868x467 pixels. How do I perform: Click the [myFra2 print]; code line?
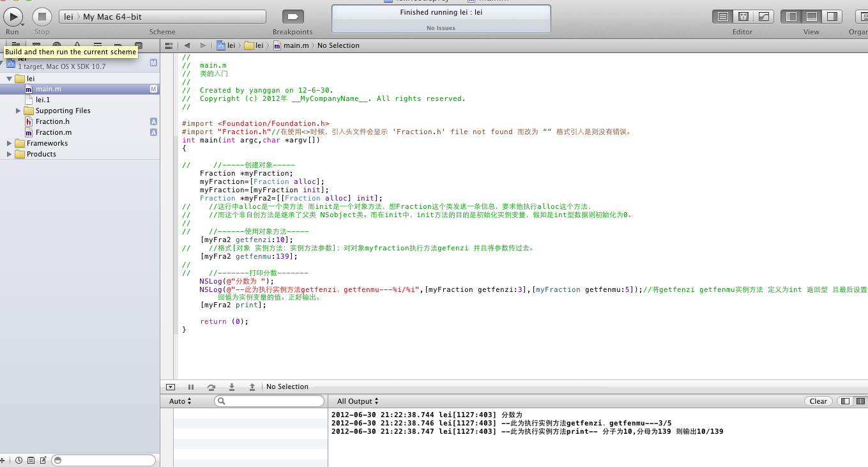(x=232, y=305)
